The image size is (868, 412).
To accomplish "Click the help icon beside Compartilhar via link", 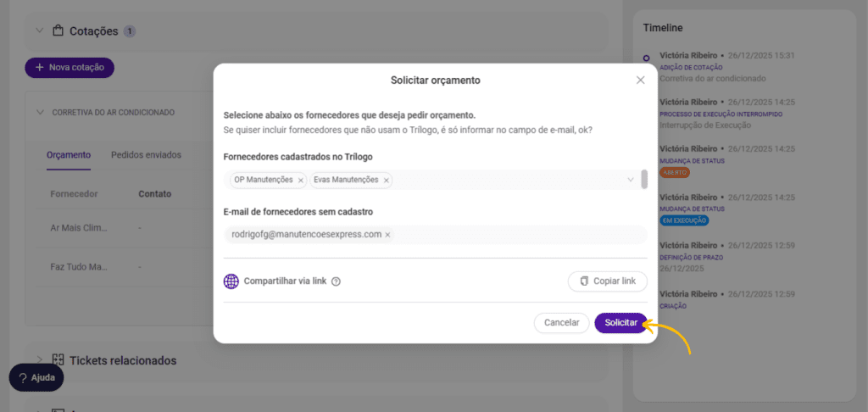I will pyautogui.click(x=336, y=281).
